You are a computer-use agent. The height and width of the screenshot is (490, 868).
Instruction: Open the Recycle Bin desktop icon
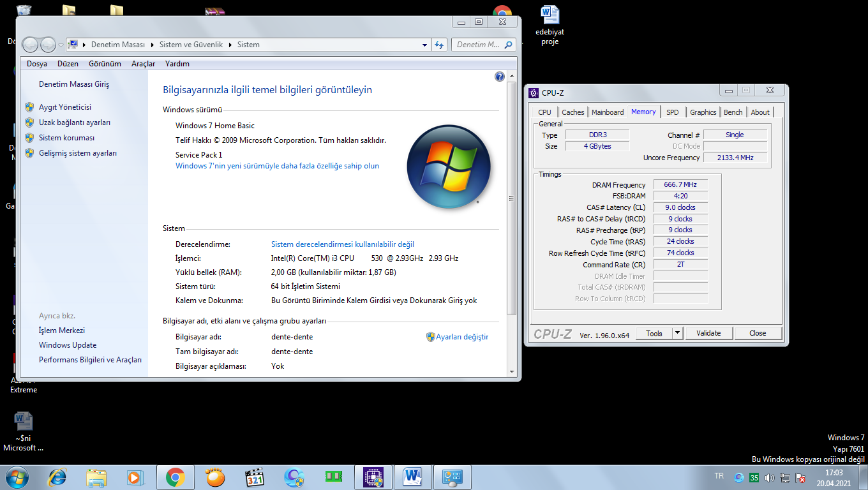[x=24, y=11]
